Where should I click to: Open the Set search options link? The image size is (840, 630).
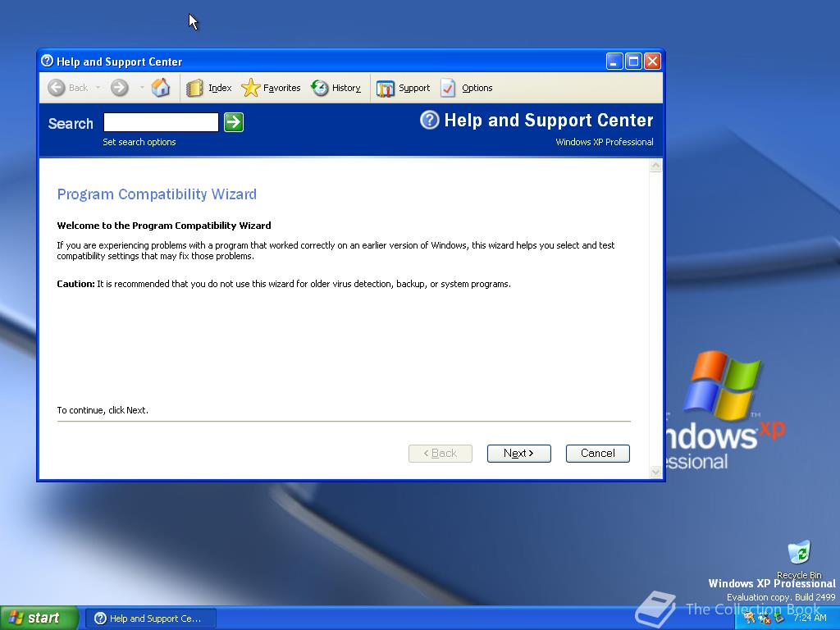[x=139, y=142]
